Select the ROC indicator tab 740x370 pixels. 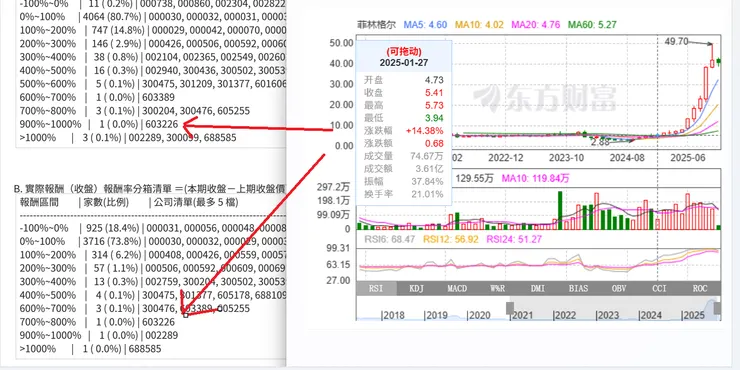point(700,288)
